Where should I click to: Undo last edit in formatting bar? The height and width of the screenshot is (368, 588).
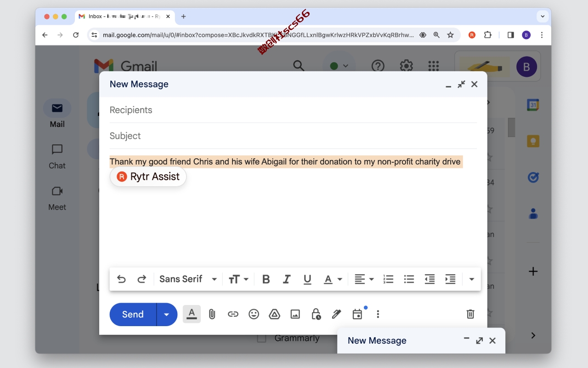tap(121, 279)
